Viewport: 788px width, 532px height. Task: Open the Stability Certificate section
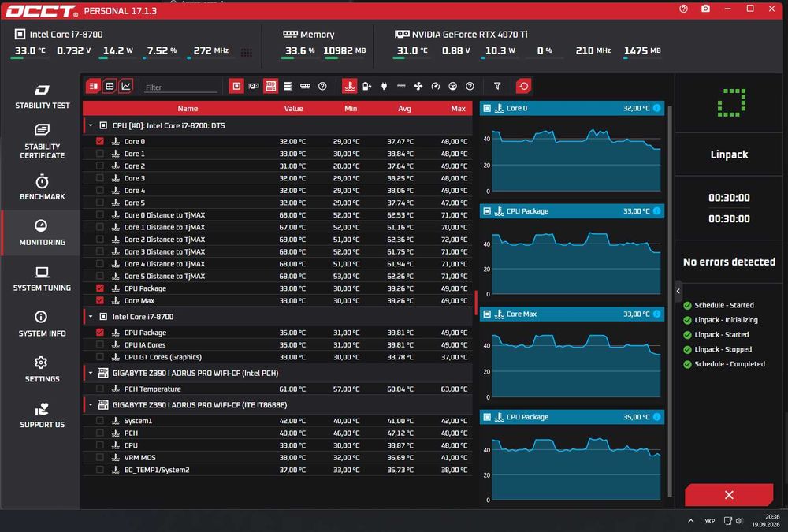pos(43,141)
